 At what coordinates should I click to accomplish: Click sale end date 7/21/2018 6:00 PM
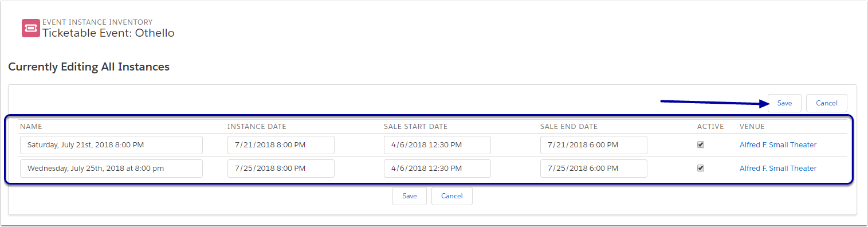(x=594, y=145)
